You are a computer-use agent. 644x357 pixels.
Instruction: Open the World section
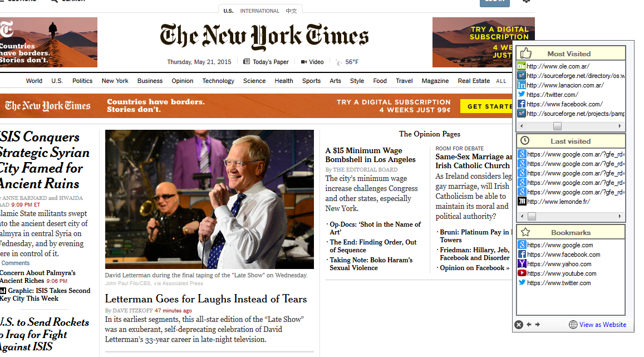coord(34,81)
